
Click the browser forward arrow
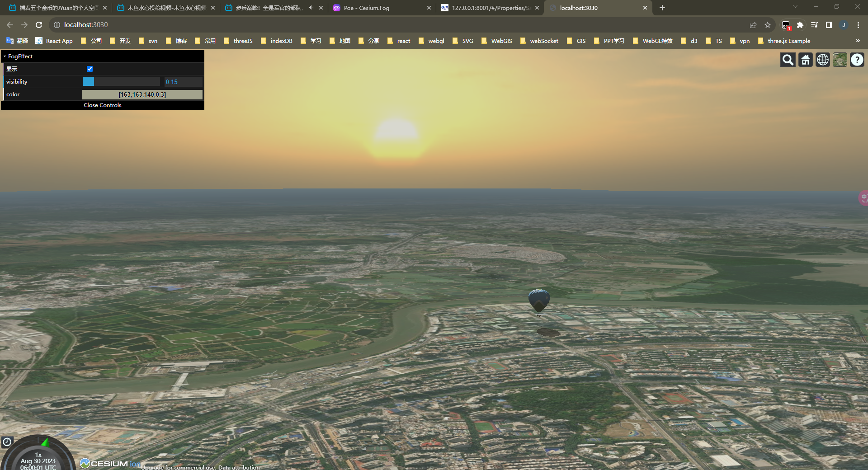point(24,25)
